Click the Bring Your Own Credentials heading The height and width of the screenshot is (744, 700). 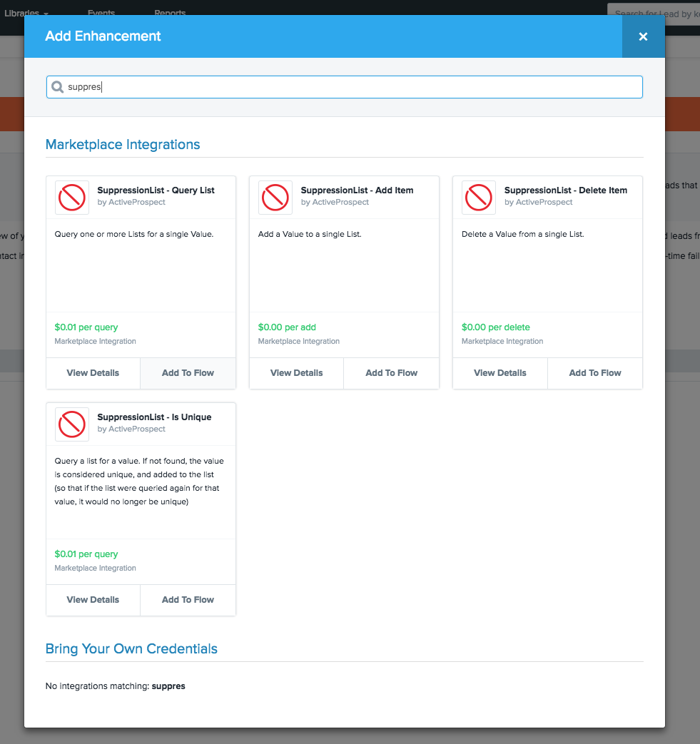coord(131,648)
